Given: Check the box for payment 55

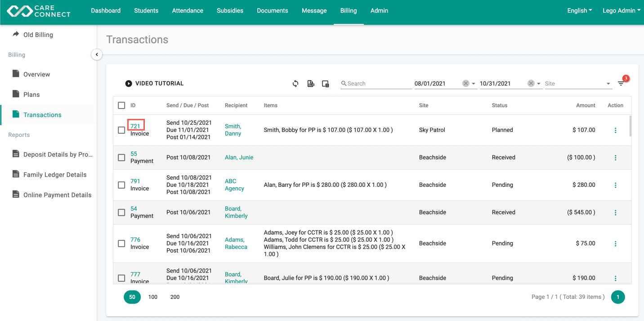Looking at the screenshot, I should 121,158.
